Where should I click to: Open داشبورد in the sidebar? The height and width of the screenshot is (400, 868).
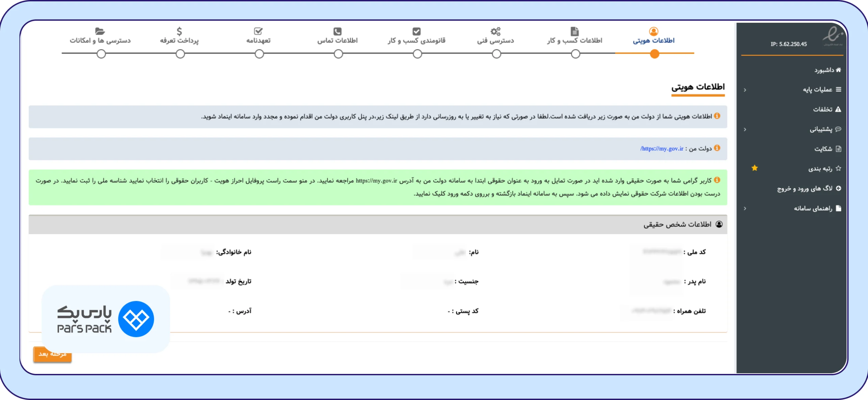[824, 70]
